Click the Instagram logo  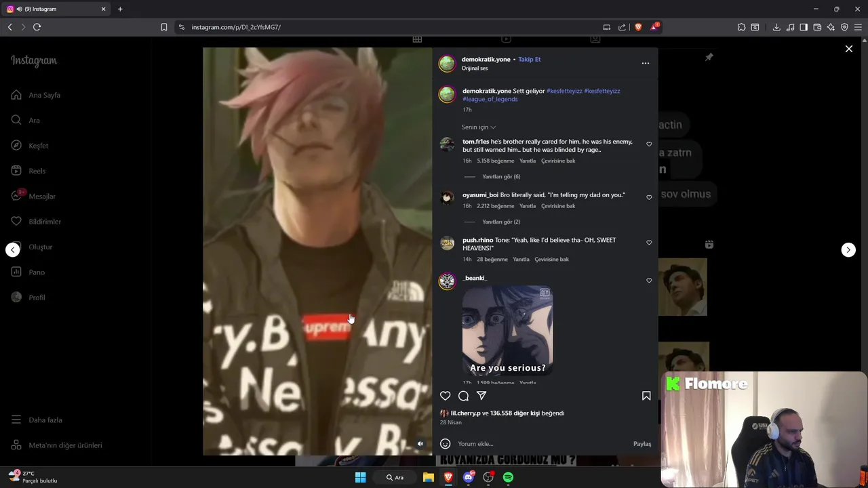tap(34, 61)
